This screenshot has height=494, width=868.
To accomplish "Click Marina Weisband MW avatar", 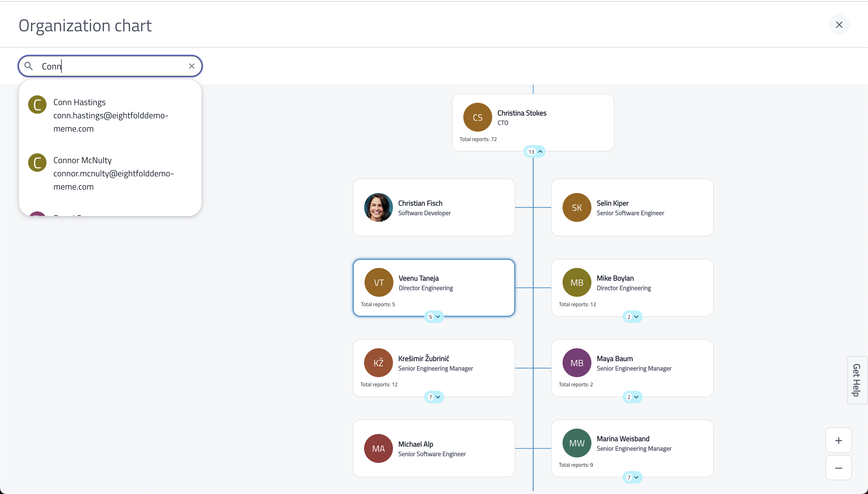I will (x=577, y=443).
